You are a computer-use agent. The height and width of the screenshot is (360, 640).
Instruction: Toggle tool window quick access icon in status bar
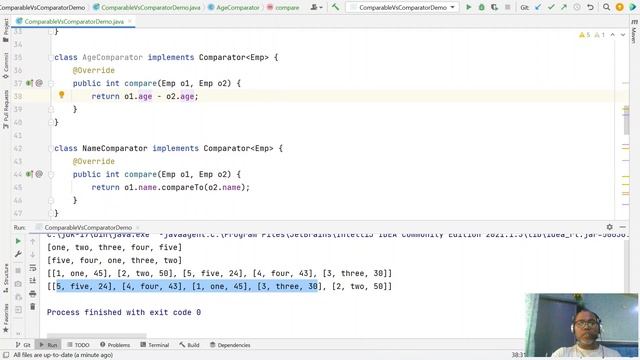(x=6, y=355)
